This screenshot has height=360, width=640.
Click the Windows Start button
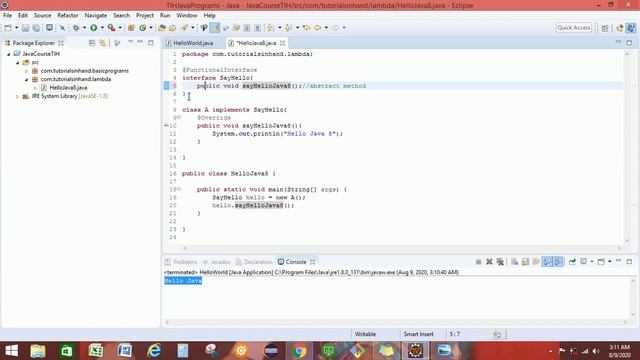tap(11, 351)
